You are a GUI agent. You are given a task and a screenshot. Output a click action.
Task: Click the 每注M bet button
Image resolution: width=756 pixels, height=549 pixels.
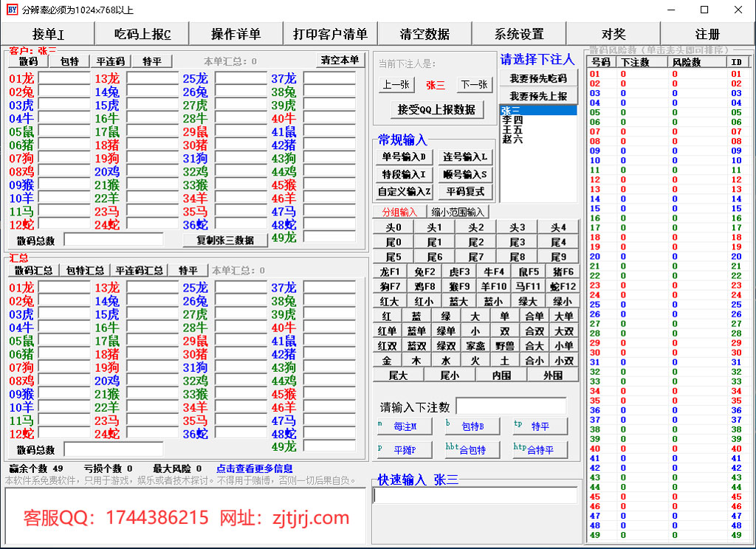[405, 426]
